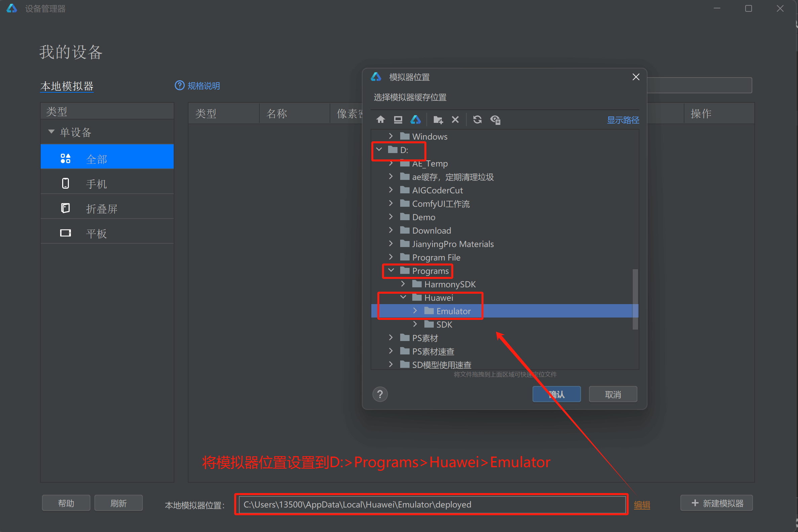Screen dimensions: 798x532
Task: Click the Refresh icon in file chooser
Action: coord(477,119)
